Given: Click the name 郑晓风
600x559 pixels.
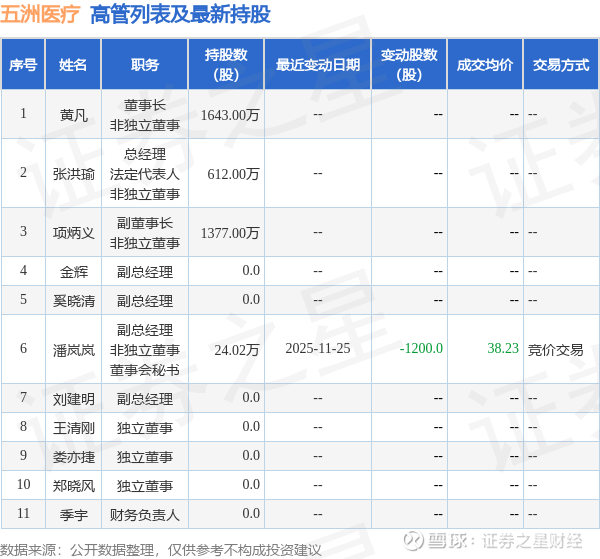Looking at the screenshot, I should [73, 486].
